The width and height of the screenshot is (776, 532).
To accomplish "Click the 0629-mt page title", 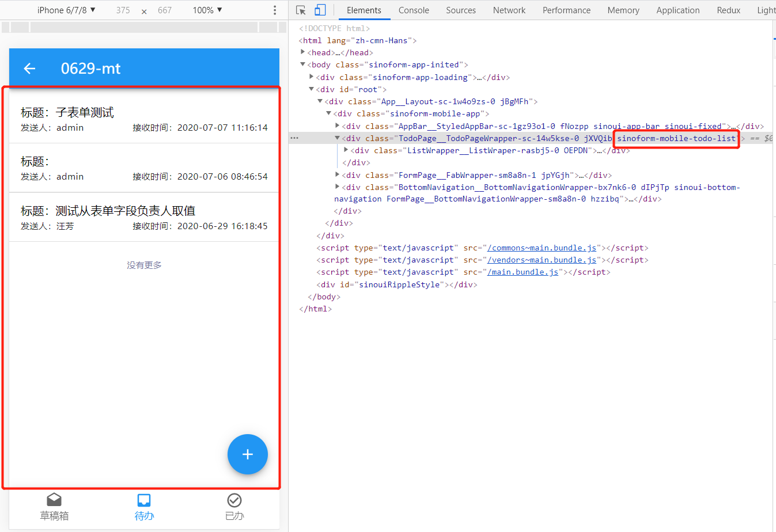I will [x=91, y=69].
